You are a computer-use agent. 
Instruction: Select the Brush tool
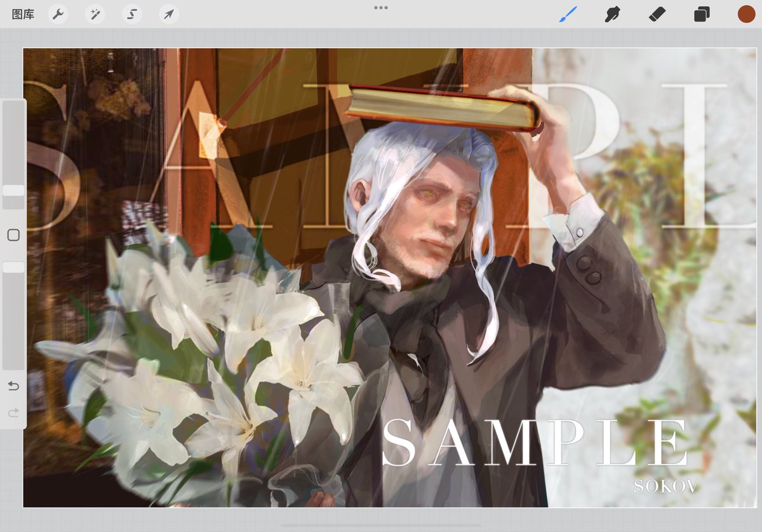click(x=568, y=14)
